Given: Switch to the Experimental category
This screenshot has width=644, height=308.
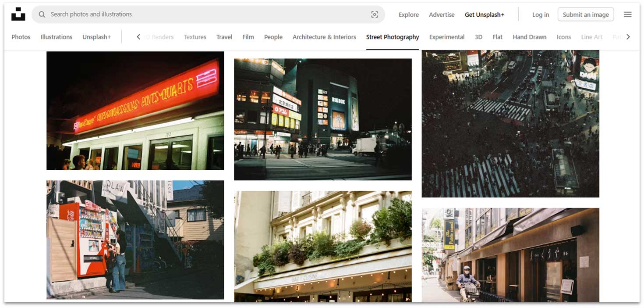Looking at the screenshot, I should click(x=446, y=37).
